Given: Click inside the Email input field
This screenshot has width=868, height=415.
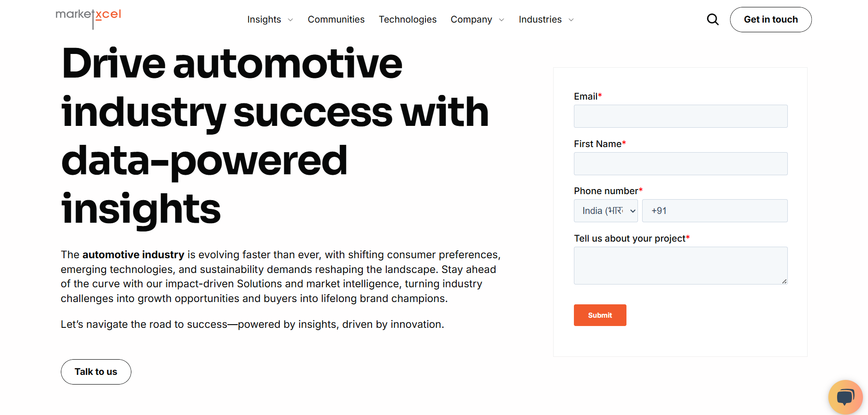Looking at the screenshot, I should click(x=680, y=116).
